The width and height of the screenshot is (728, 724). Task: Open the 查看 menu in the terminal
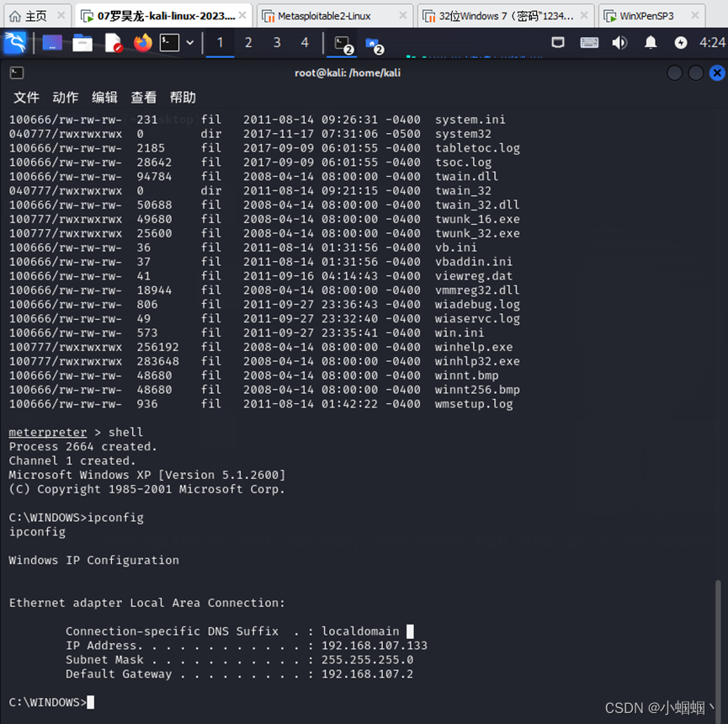coord(143,97)
